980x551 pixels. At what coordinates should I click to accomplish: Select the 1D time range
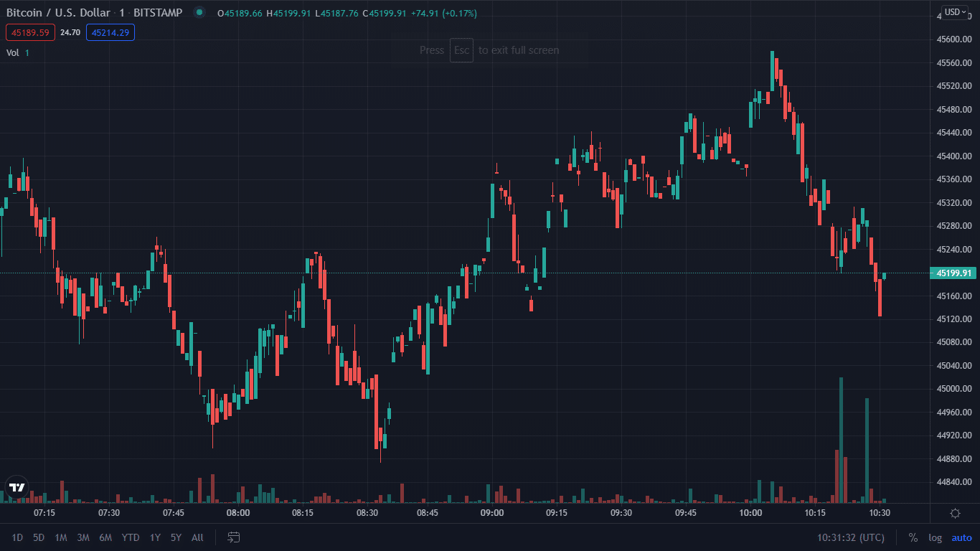coord(17,537)
